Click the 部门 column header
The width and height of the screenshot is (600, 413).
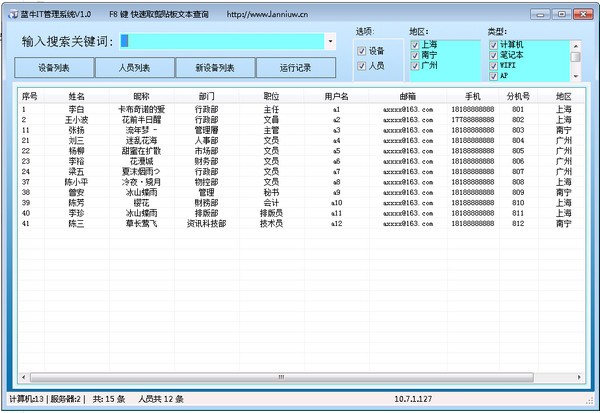(x=206, y=97)
